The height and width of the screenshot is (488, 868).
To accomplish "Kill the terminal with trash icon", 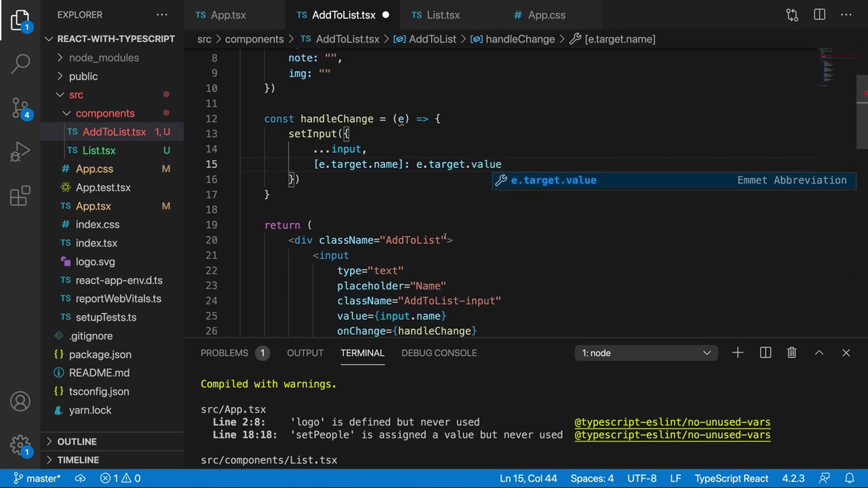I will [x=791, y=352].
